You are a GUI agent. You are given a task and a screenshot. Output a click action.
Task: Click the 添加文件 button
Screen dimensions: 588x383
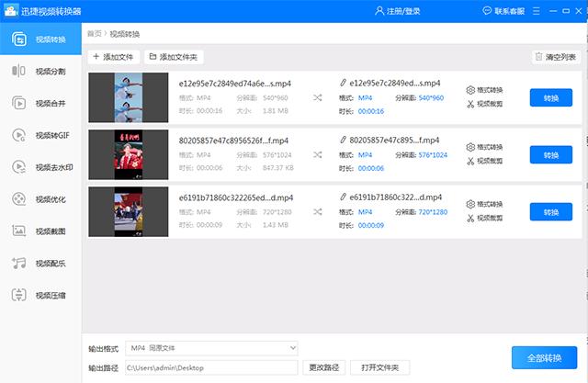tap(113, 57)
